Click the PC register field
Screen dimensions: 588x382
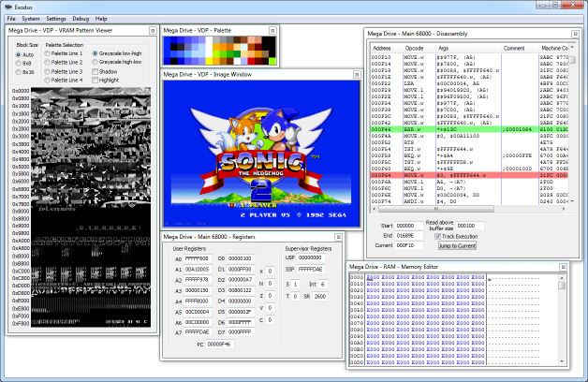tap(220, 345)
